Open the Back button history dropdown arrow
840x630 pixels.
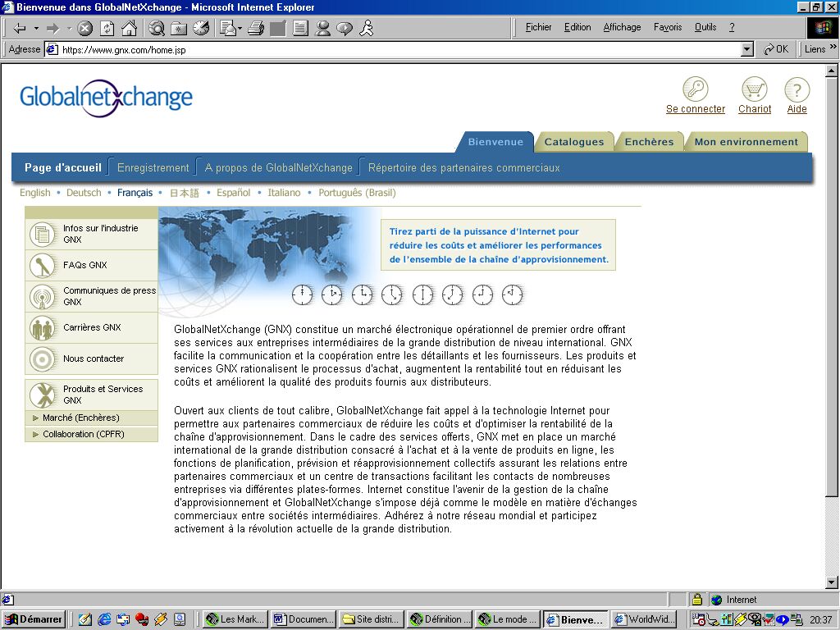click(x=36, y=29)
